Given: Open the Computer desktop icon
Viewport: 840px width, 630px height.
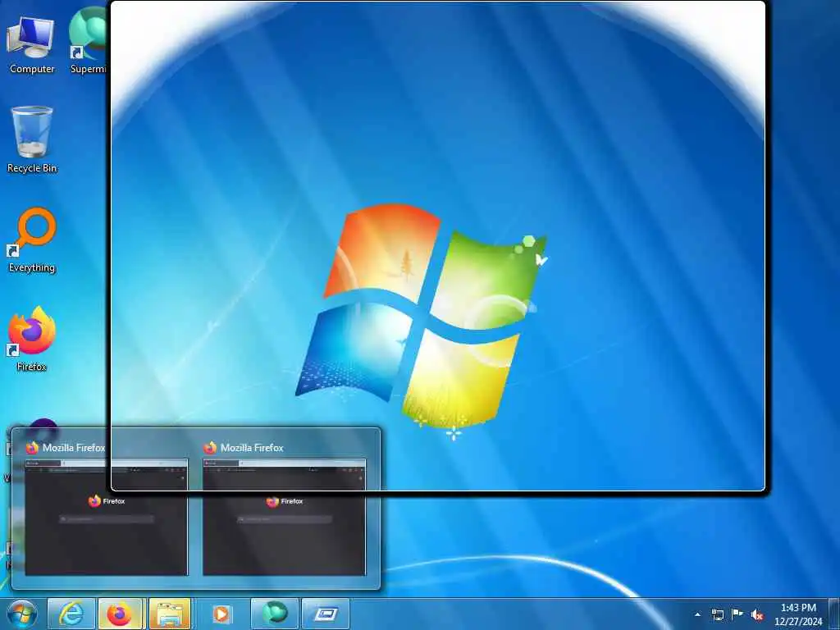Looking at the screenshot, I should tap(31, 45).
